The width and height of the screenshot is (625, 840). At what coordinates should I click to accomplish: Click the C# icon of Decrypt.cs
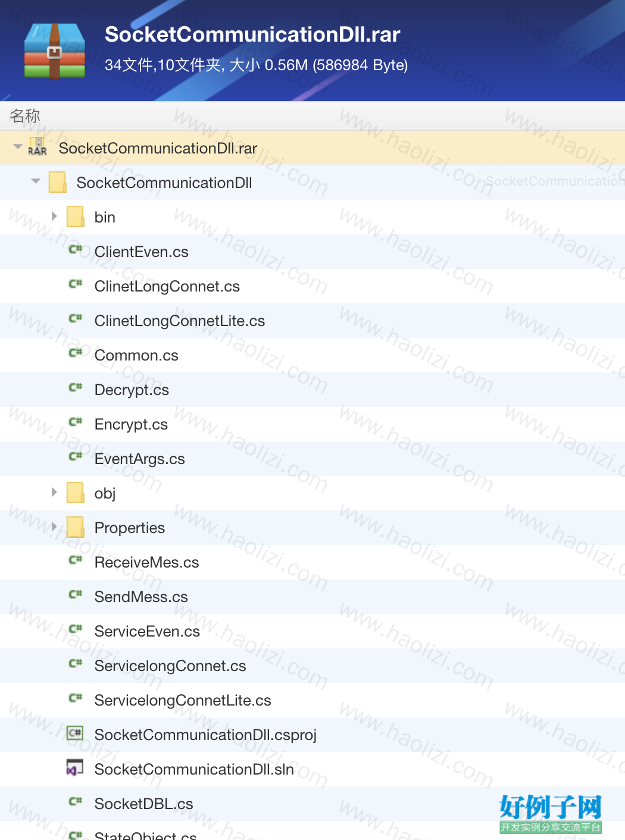pyautogui.click(x=76, y=387)
